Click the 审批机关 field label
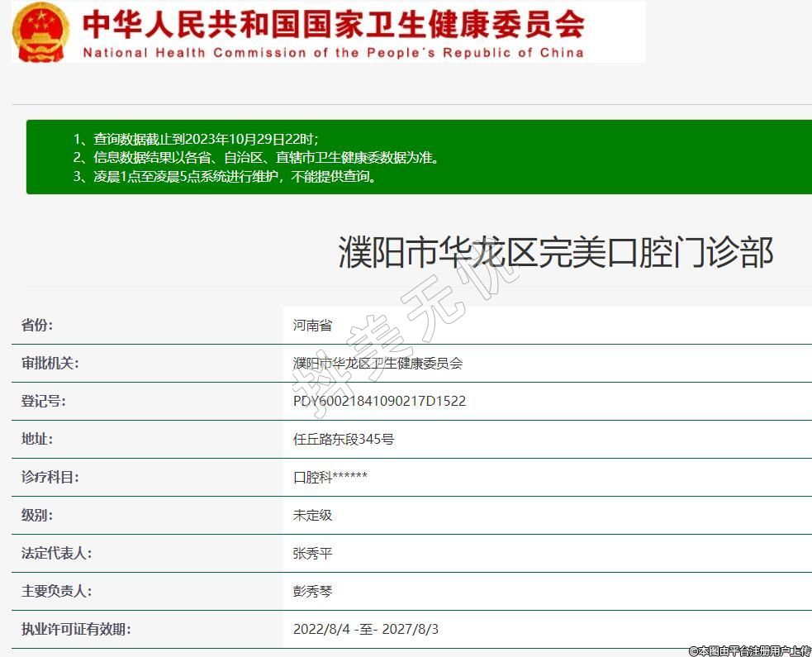 tap(50, 363)
